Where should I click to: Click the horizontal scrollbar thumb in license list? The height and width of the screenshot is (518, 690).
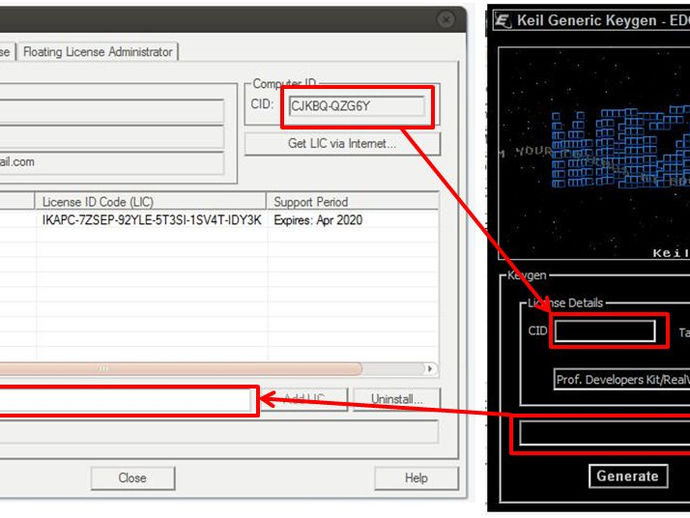coord(180,368)
